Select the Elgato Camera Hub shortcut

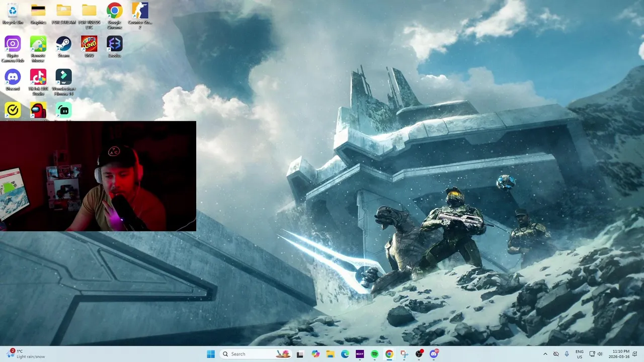(x=13, y=49)
